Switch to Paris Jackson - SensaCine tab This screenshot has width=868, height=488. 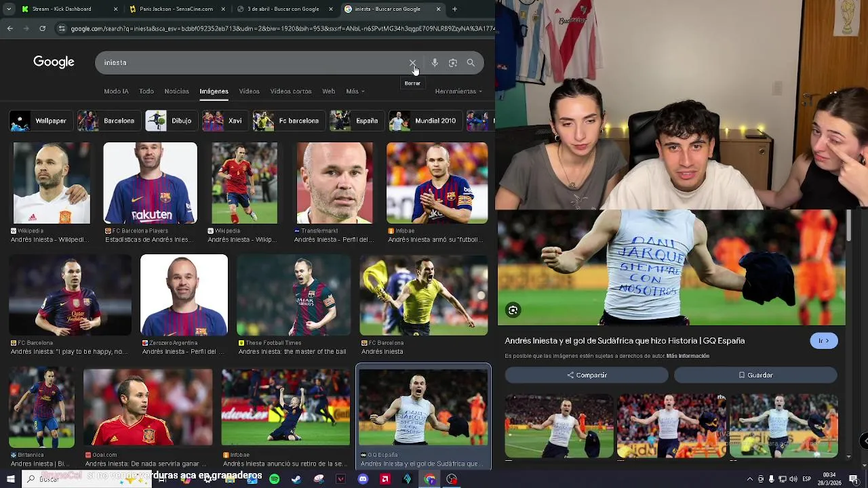176,9
